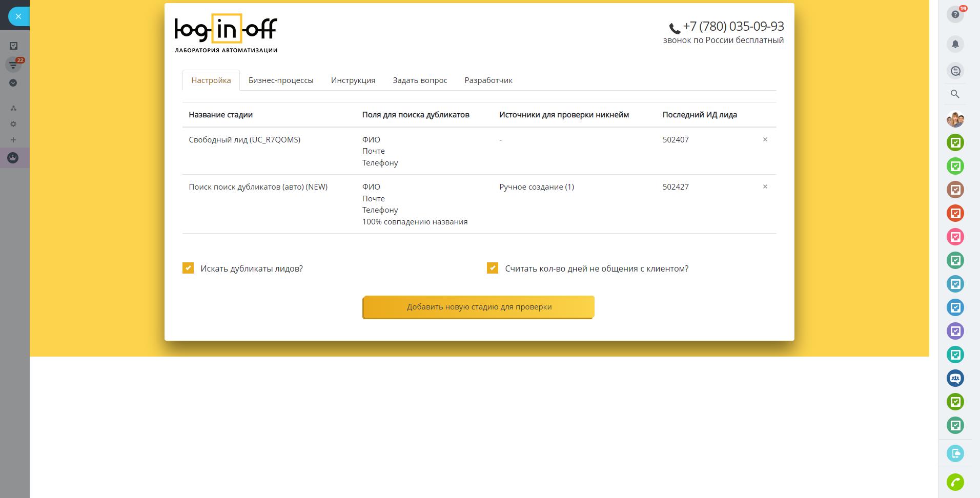Open the gear settings icon in left sidebar
This screenshot has width=980, height=498.
pos(13,124)
